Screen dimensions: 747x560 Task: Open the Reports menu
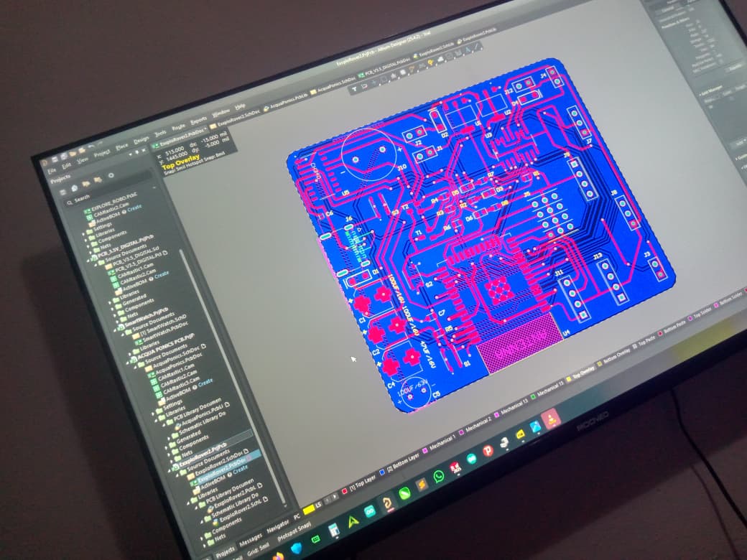199,121
